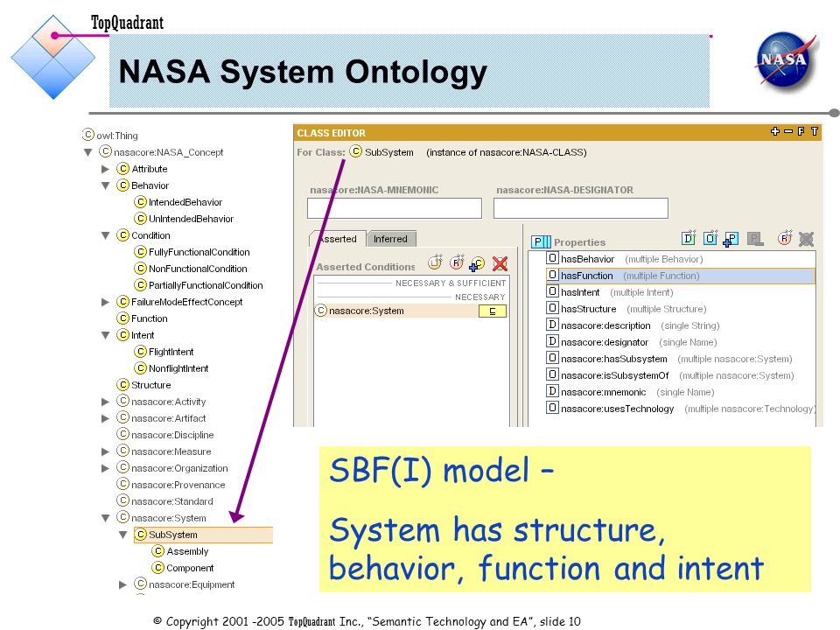Click the Properties view toggle icon beside Properties label
The image size is (840, 630).
pyautogui.click(x=541, y=242)
